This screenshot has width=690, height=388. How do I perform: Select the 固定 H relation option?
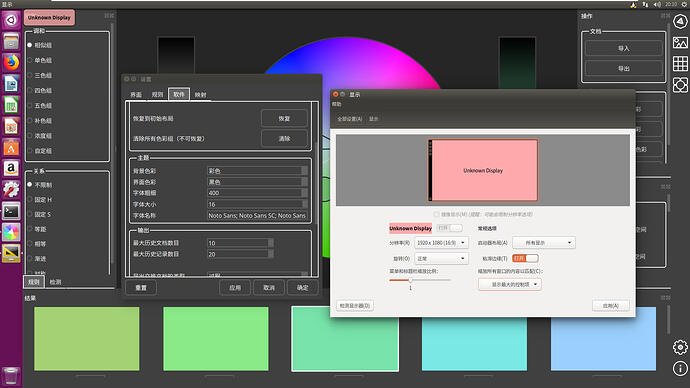40,200
